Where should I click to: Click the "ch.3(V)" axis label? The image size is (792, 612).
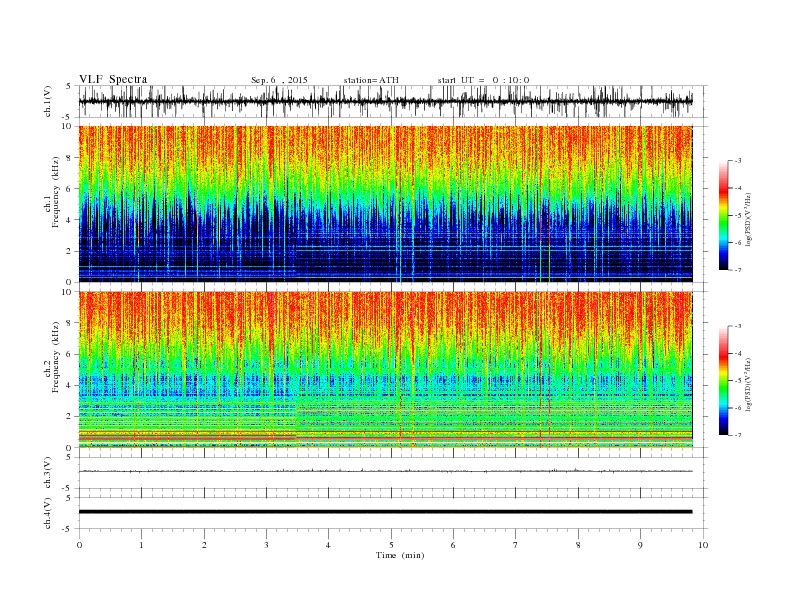[48, 473]
